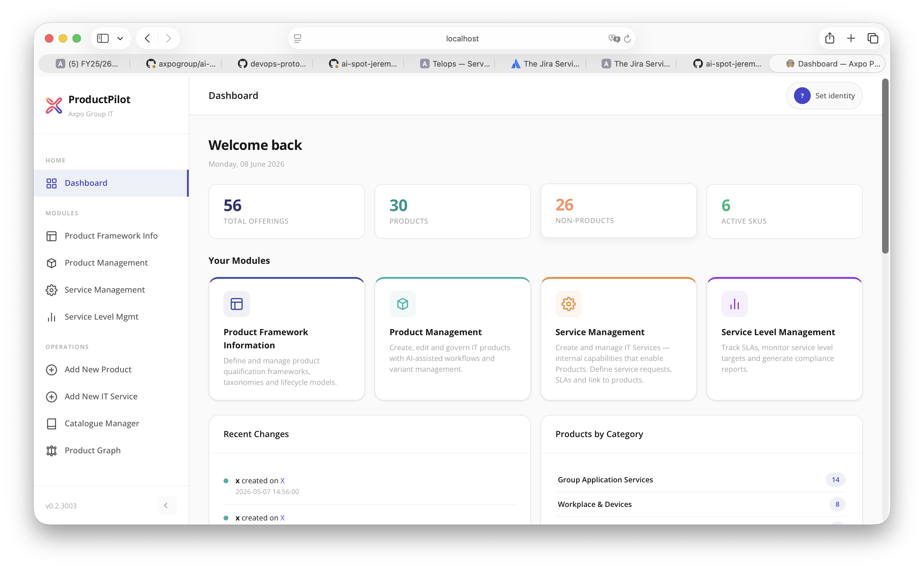This screenshot has height=569, width=924.
Task: Switch to the devops-proto GitHub tab
Action: click(272, 64)
